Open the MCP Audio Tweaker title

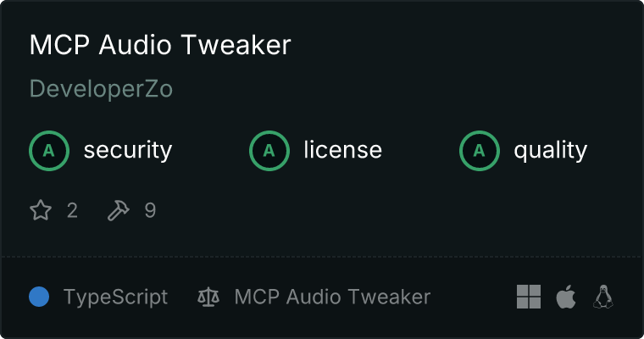click(160, 44)
